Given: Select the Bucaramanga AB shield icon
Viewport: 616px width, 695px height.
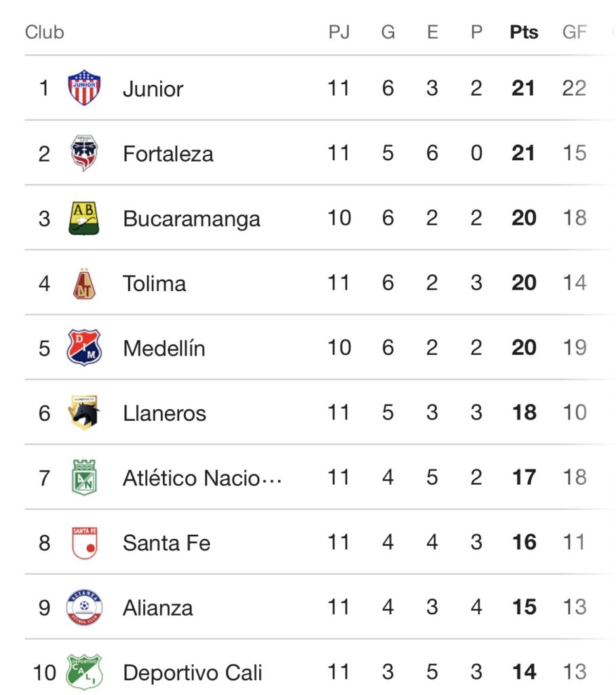Looking at the screenshot, I should 84,218.
